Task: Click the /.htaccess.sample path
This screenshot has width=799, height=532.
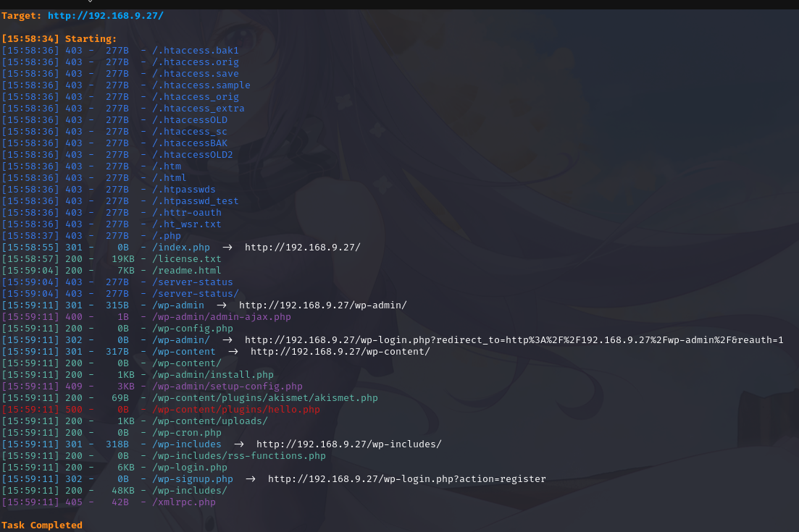Action: [201, 85]
